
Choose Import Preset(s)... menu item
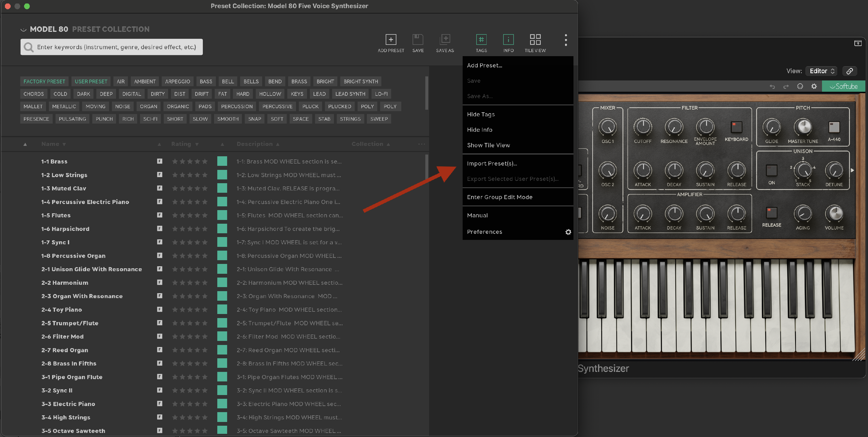[518, 164]
